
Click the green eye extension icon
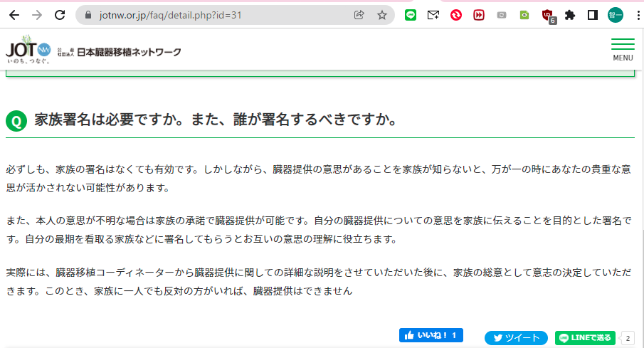click(x=524, y=15)
